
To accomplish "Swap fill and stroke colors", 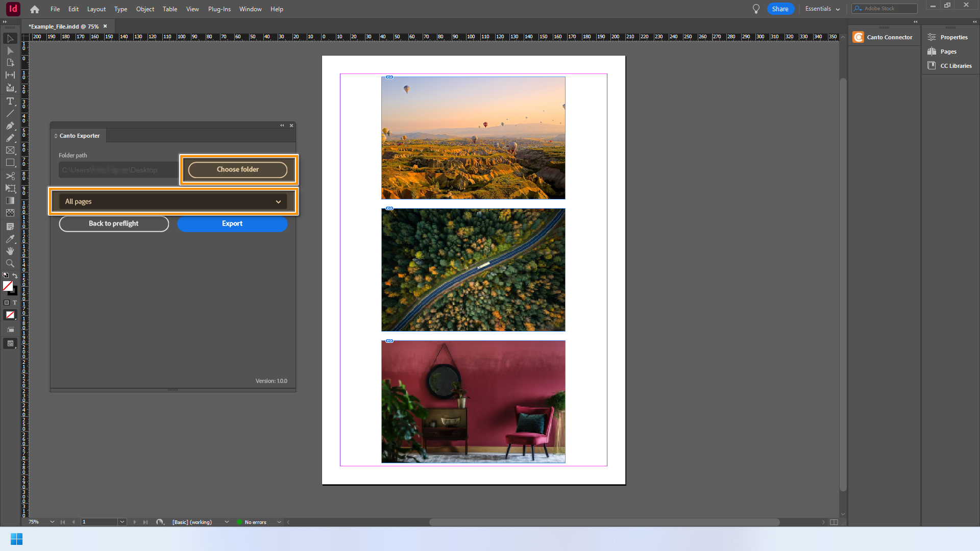I will click(15, 275).
